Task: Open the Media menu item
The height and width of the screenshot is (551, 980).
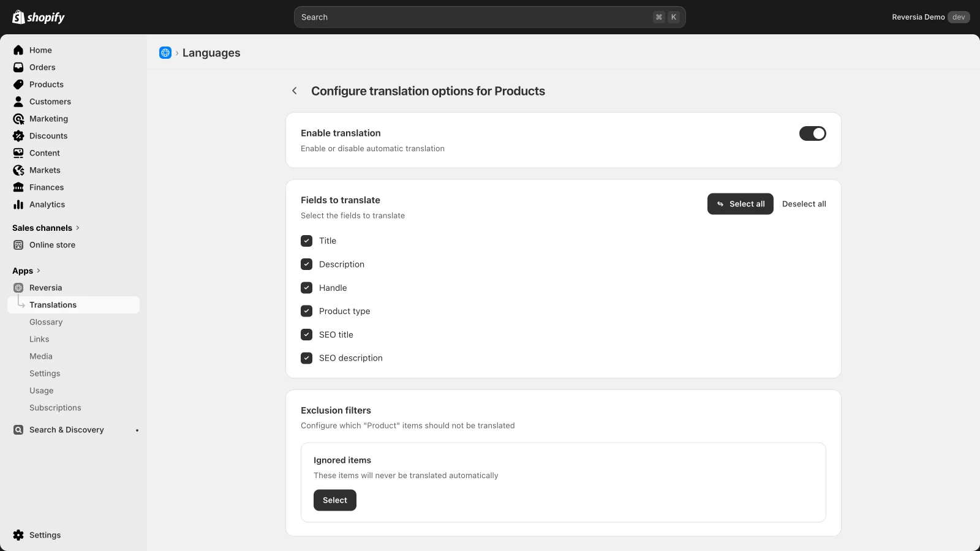Action: 41,356
